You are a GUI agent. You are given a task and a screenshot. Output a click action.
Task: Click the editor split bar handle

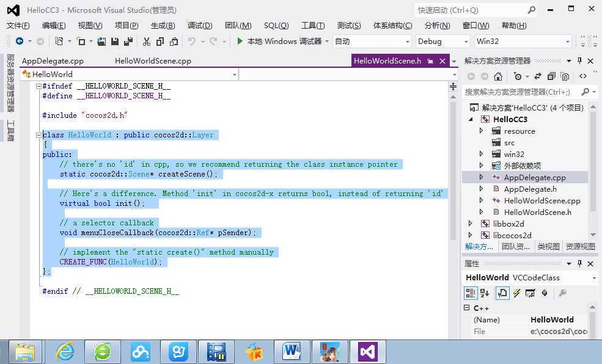[x=453, y=86]
